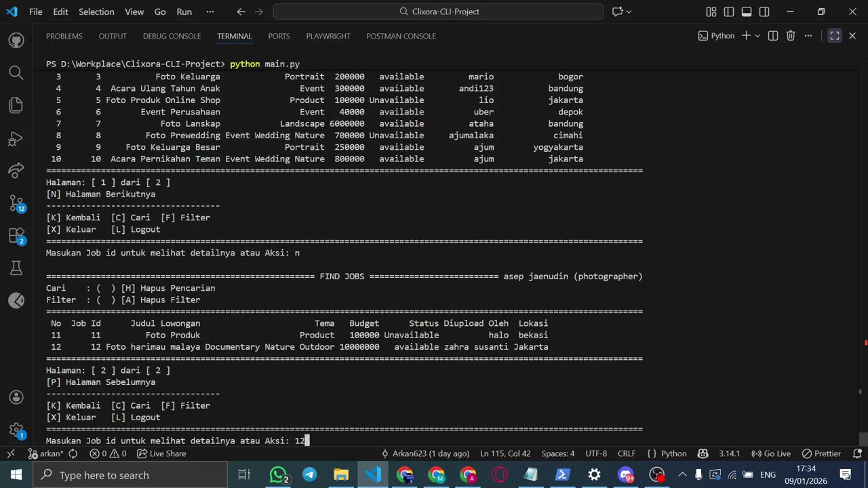Toggle the maximized panel size button
The image size is (868, 488).
click(835, 36)
